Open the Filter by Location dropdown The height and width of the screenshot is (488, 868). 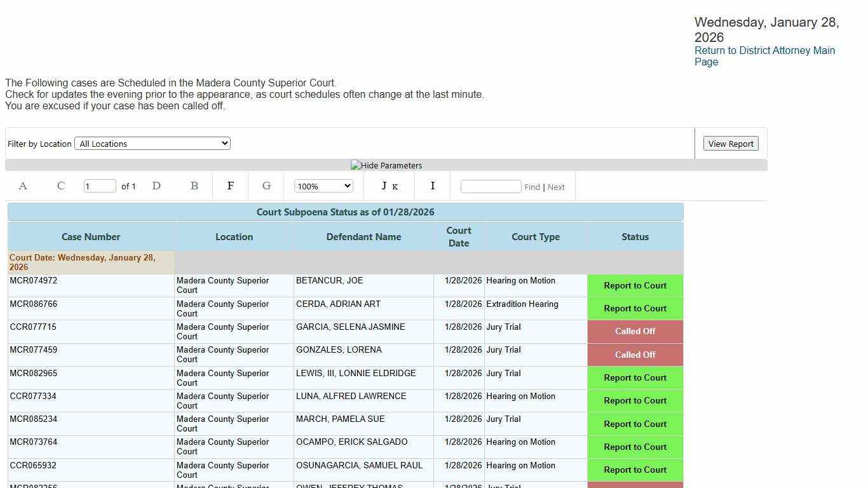point(153,144)
